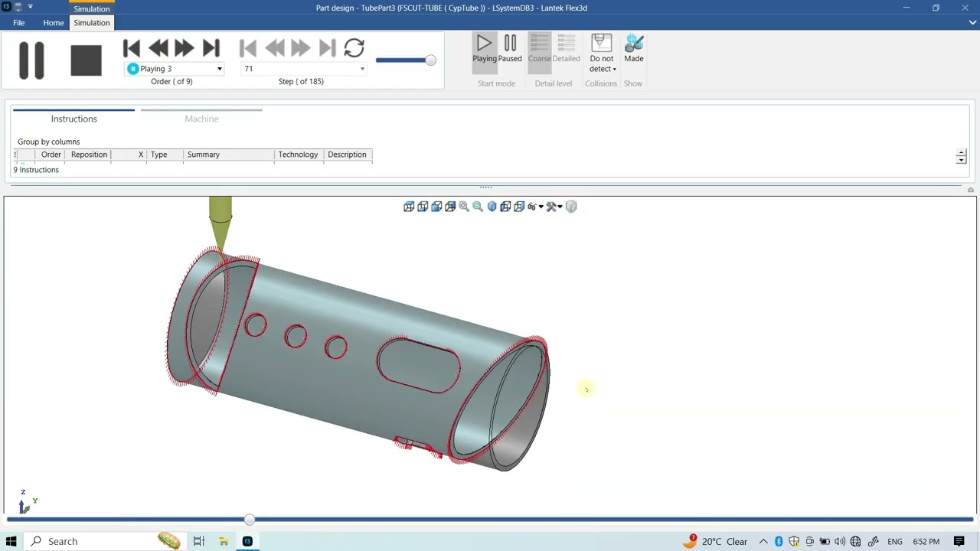Open the volume control in tray
The height and width of the screenshot is (551, 980).
click(x=840, y=541)
